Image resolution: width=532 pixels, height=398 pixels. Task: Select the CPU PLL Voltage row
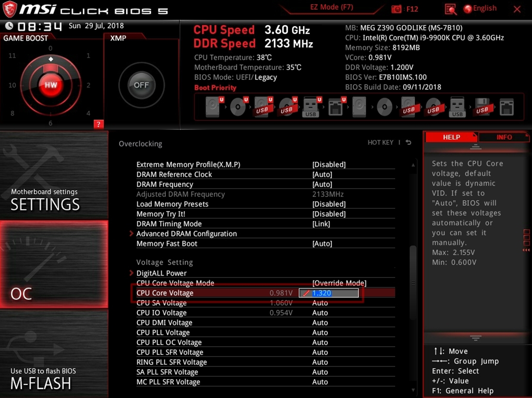coord(266,332)
